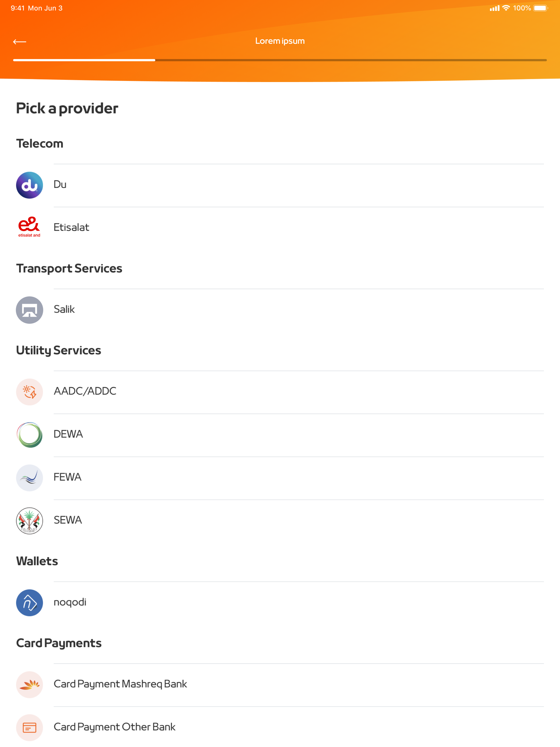
Task: Tap the battery indicator in status bar
Action: [540, 8]
